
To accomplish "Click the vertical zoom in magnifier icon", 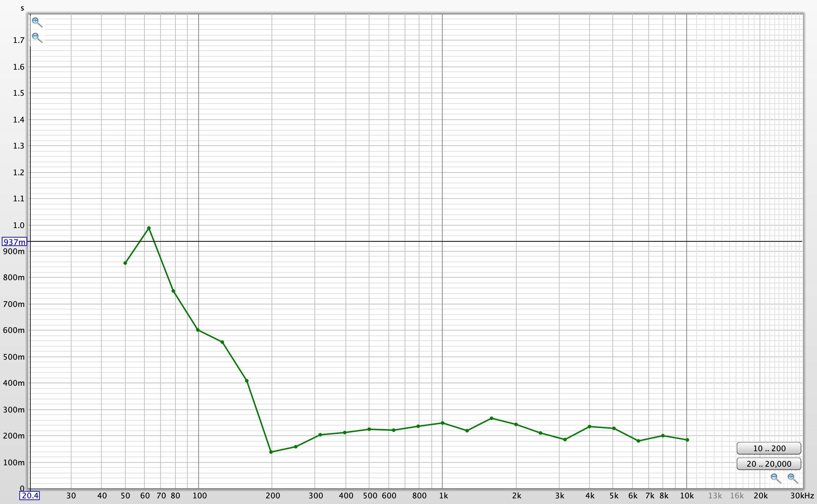I will click(x=37, y=22).
